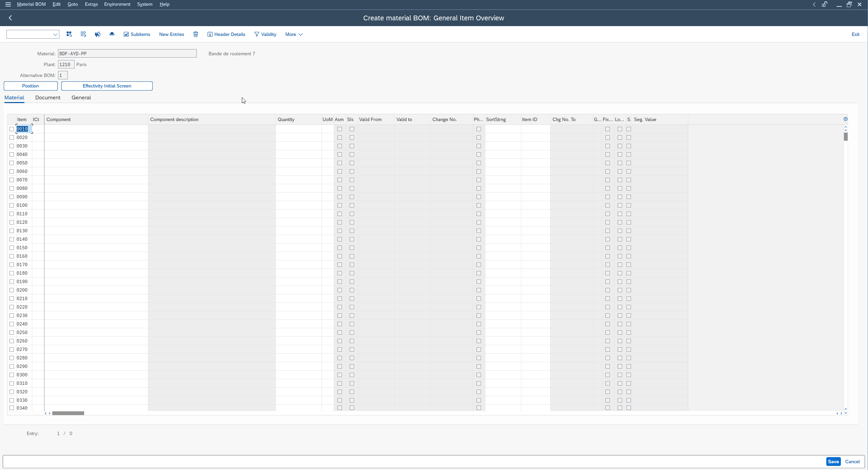Open the System menu
Image resolution: width=868 pixels, height=470 pixels.
coord(145,4)
